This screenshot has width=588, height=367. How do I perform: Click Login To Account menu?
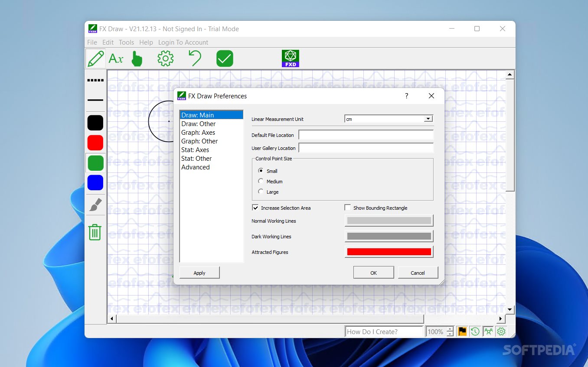pos(183,42)
